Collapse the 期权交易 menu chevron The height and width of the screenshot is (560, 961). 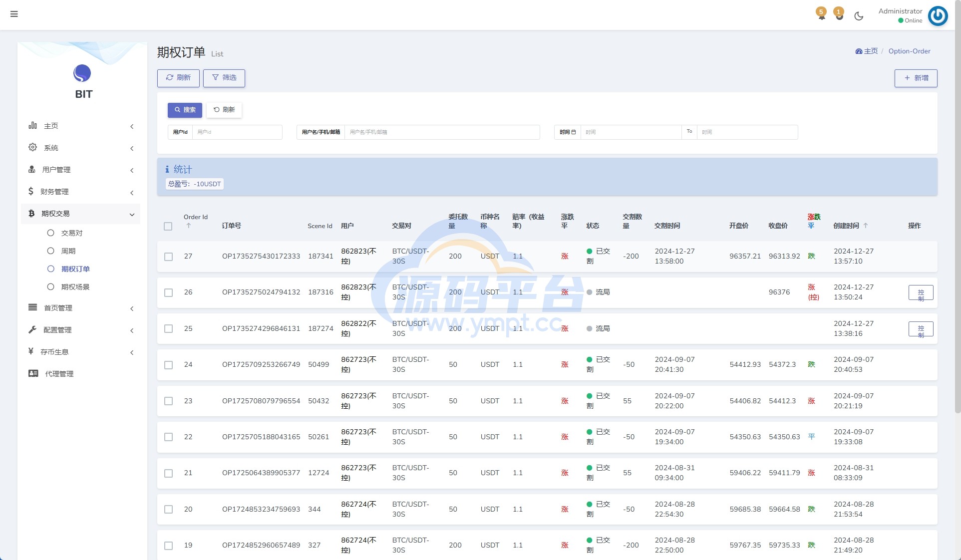coord(132,214)
